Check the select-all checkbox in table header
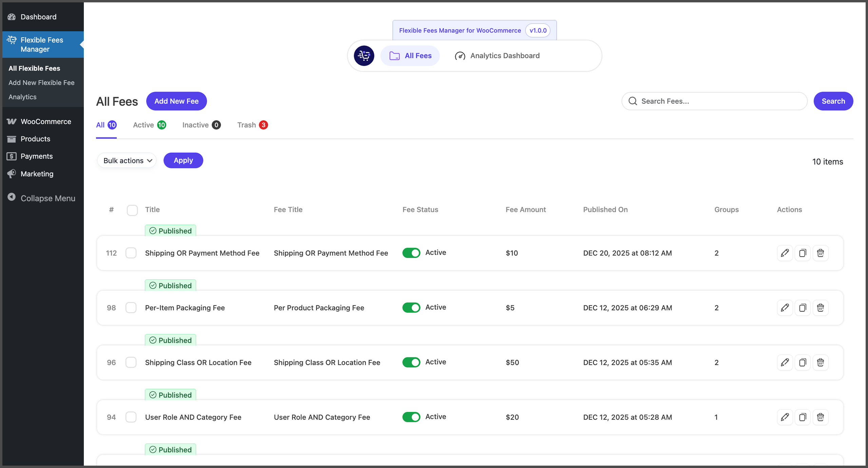Image resolution: width=868 pixels, height=468 pixels. click(132, 210)
